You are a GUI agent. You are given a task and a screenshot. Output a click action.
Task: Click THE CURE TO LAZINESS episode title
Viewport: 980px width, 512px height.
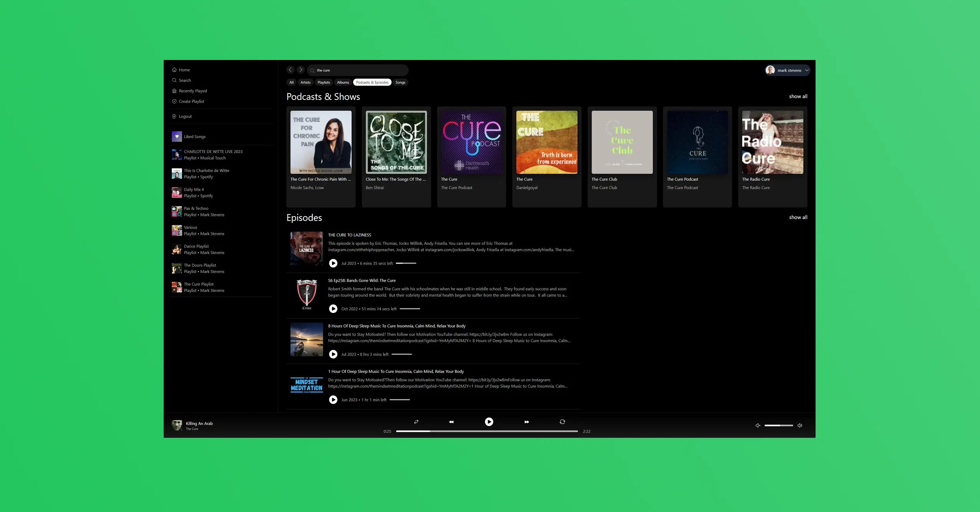[349, 235]
